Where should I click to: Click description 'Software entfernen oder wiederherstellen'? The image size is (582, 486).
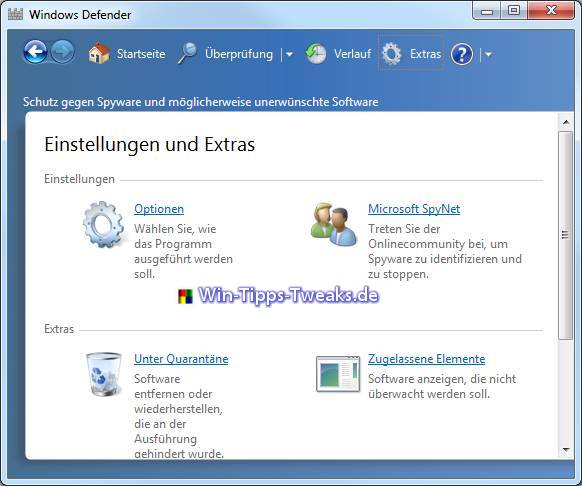point(179,416)
